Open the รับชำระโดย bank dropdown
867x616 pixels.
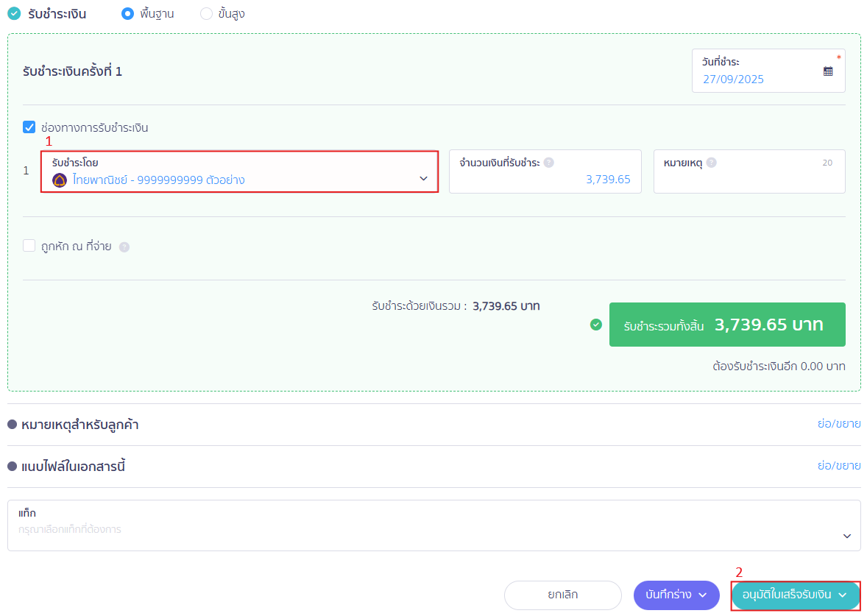239,172
